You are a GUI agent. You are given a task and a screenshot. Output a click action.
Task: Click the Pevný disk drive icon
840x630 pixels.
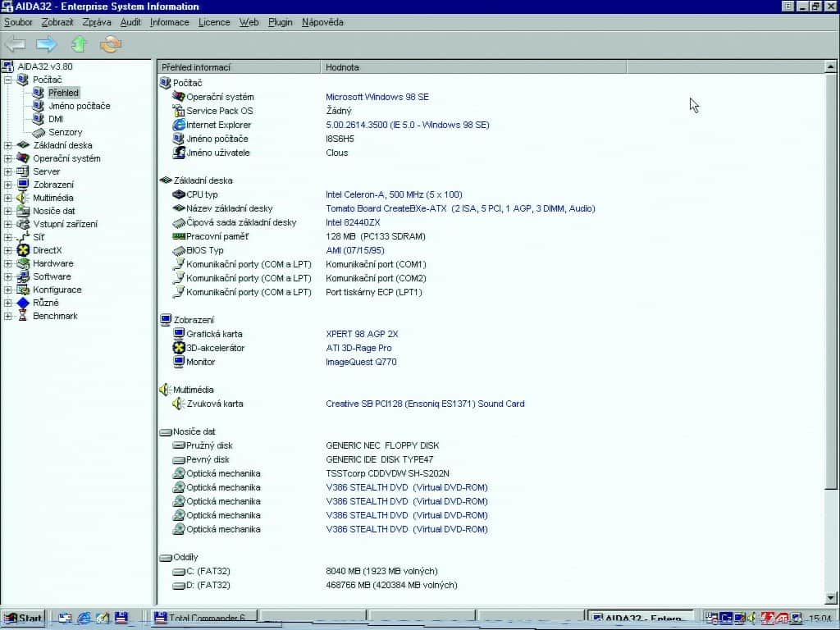[x=179, y=459]
